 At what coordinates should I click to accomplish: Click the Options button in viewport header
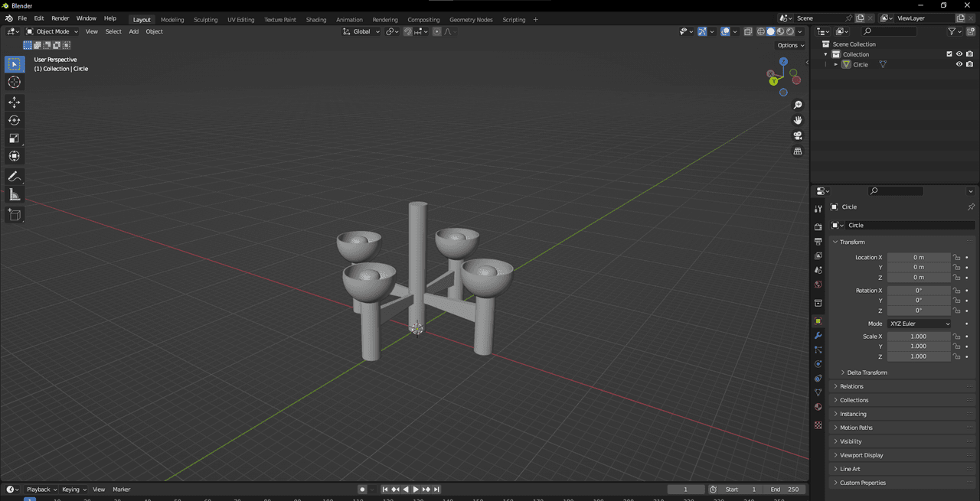[789, 45]
